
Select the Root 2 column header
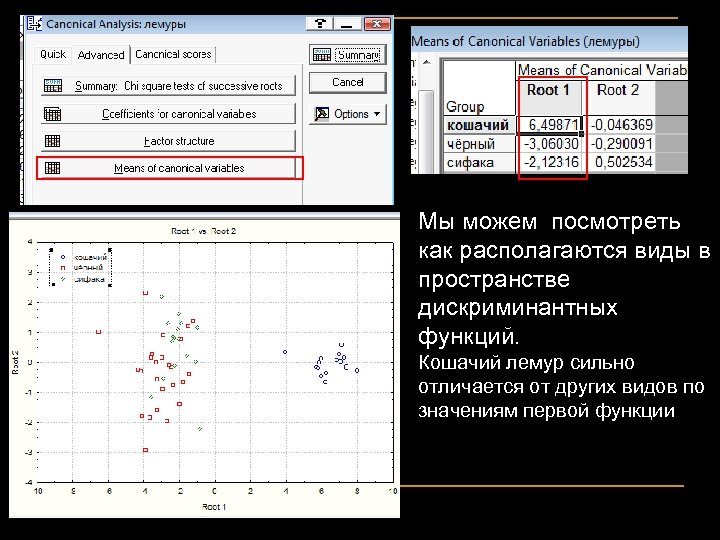[618, 97]
